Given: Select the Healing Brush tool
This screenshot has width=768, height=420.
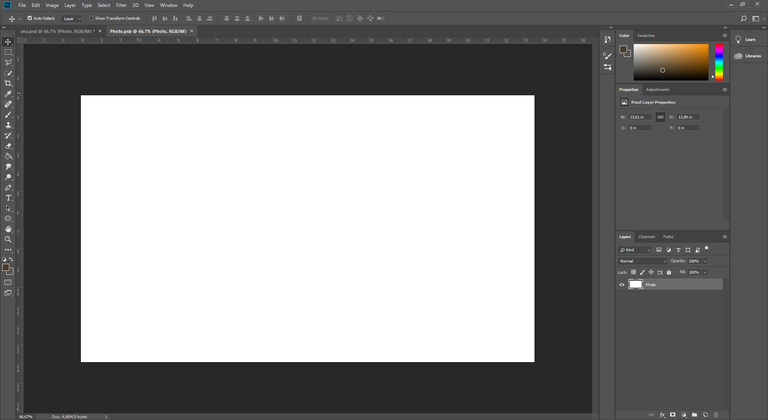Looking at the screenshot, I should pyautogui.click(x=8, y=104).
